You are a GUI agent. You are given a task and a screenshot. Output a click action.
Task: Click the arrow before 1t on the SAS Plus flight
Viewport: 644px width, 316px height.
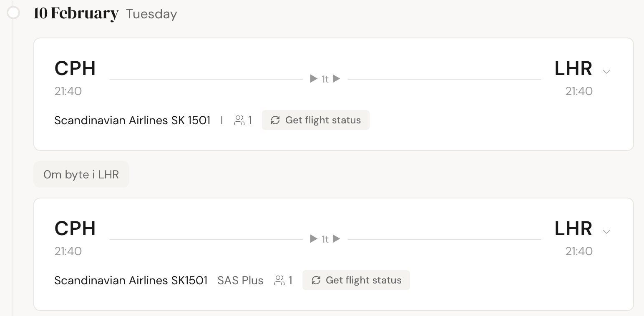pos(314,239)
